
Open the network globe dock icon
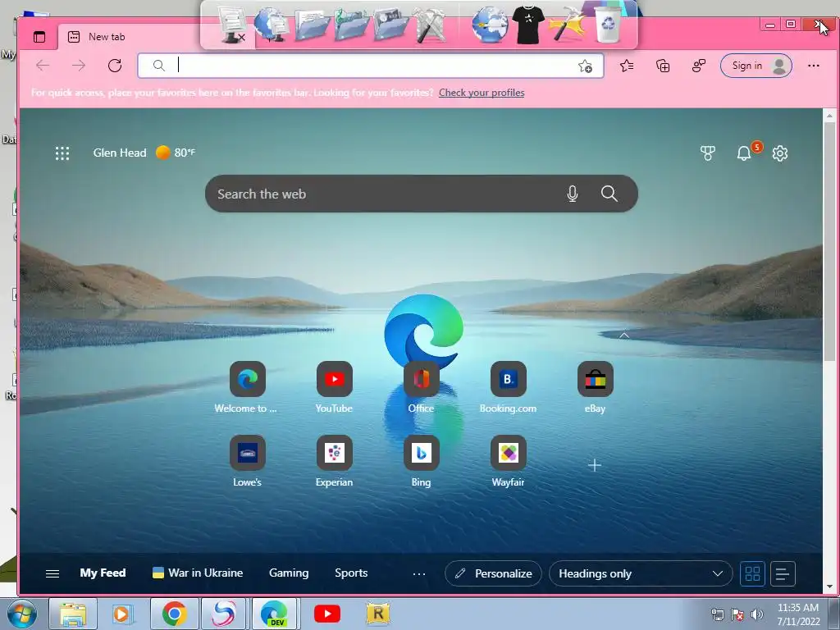272,25
